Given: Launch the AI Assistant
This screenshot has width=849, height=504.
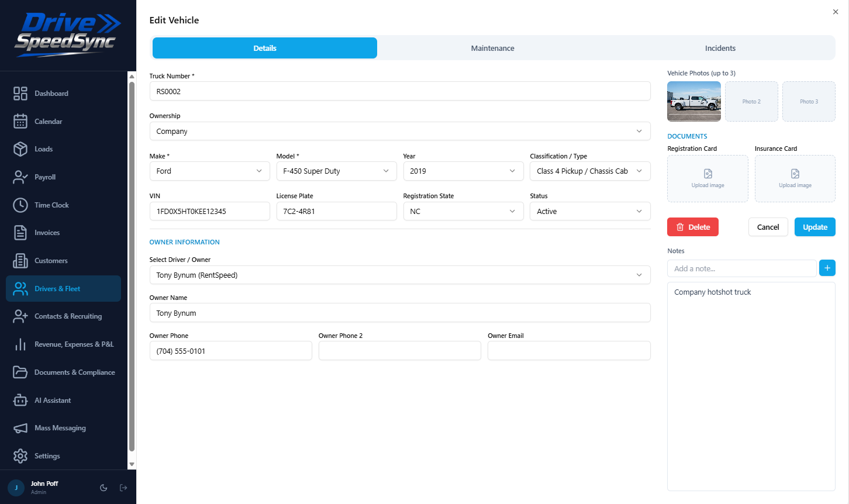Looking at the screenshot, I should click(x=63, y=401).
